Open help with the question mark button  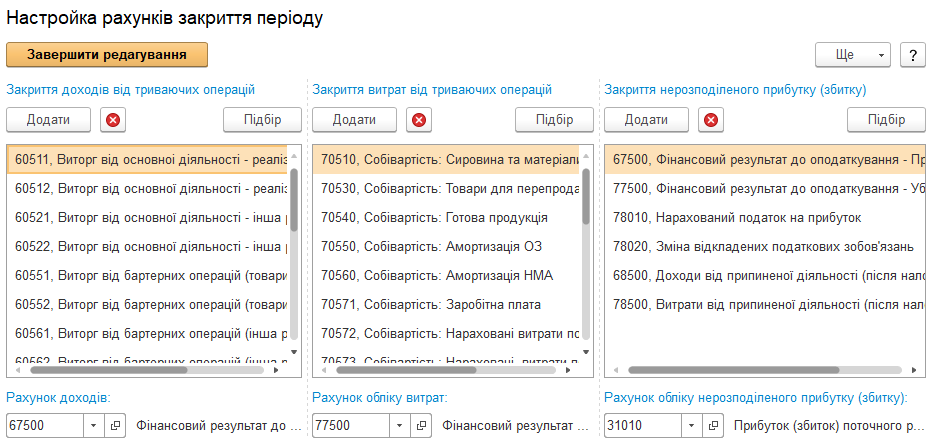point(913,55)
